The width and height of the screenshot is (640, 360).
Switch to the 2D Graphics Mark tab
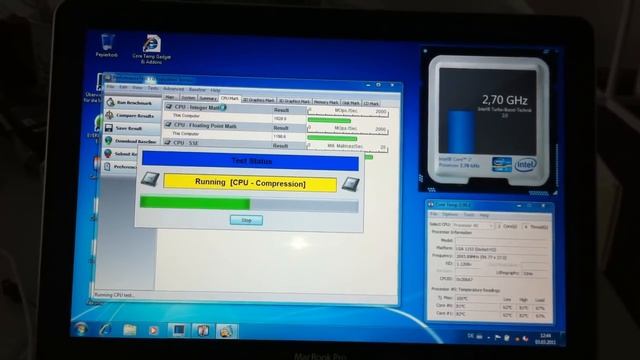tap(259, 100)
